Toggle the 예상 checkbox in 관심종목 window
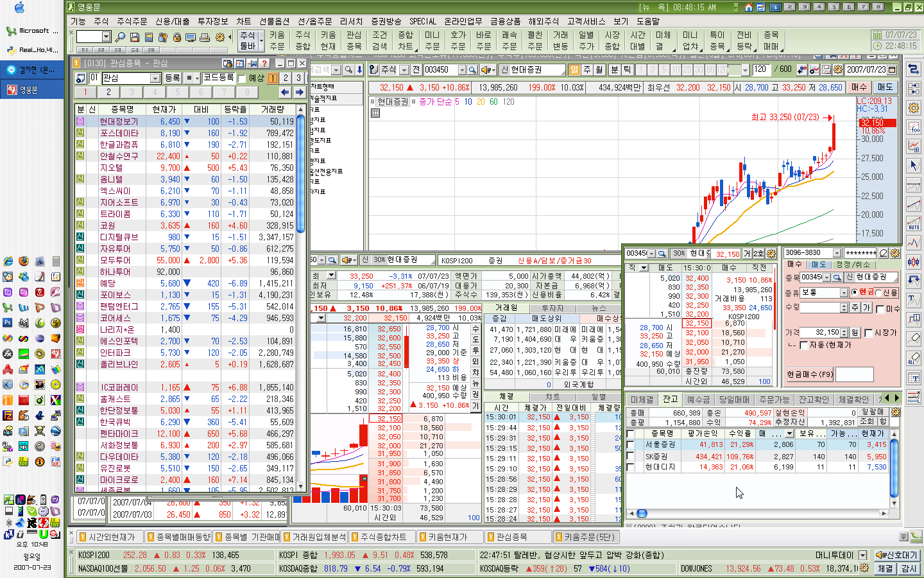 (242, 78)
